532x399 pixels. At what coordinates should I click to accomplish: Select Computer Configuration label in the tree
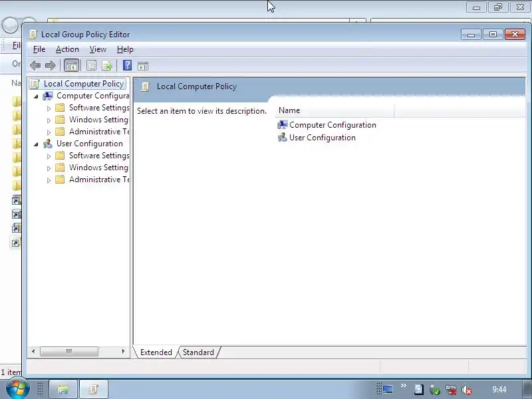pos(92,96)
